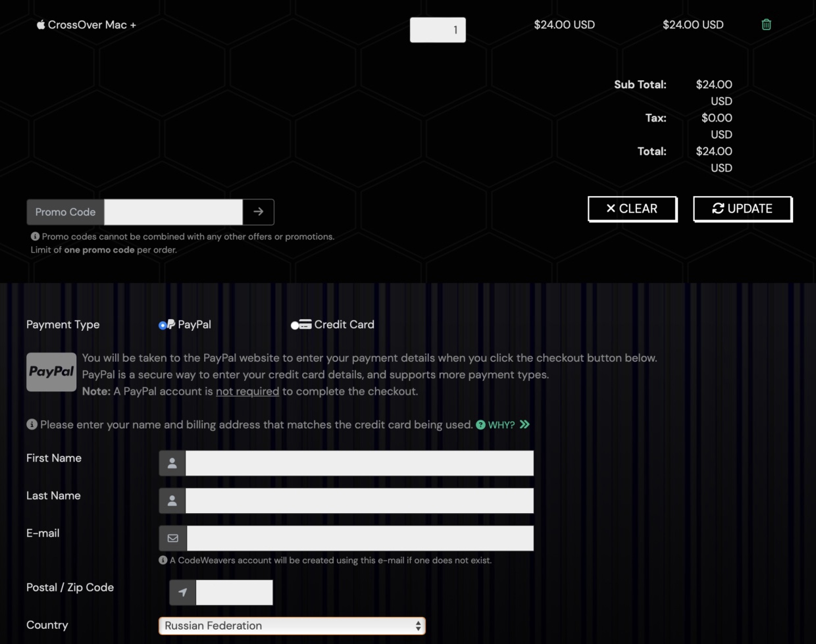Screen dimensions: 816x644
Task: Click the Promo Code label
Action: point(65,212)
